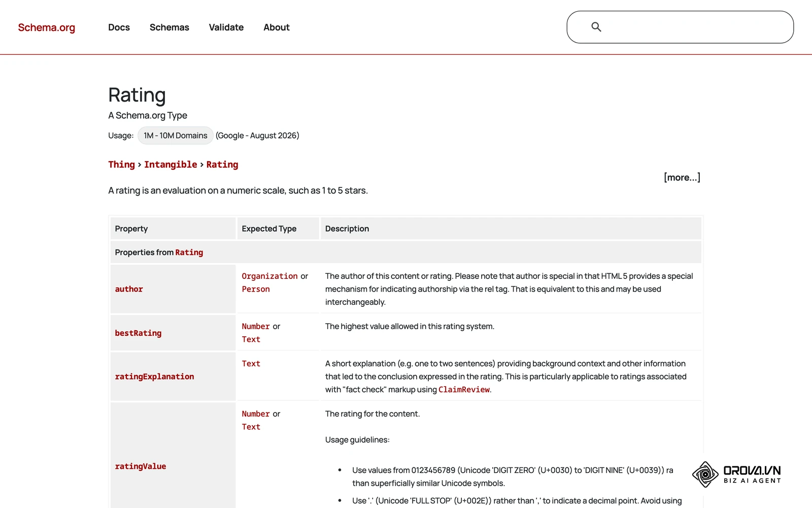The height and width of the screenshot is (508, 812).
Task: Open the Validate menu item
Action: click(226, 27)
